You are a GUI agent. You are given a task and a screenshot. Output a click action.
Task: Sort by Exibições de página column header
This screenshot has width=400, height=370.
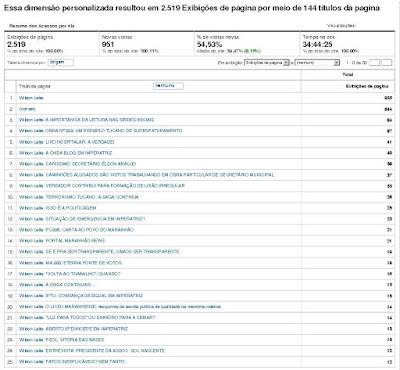coord(367,86)
